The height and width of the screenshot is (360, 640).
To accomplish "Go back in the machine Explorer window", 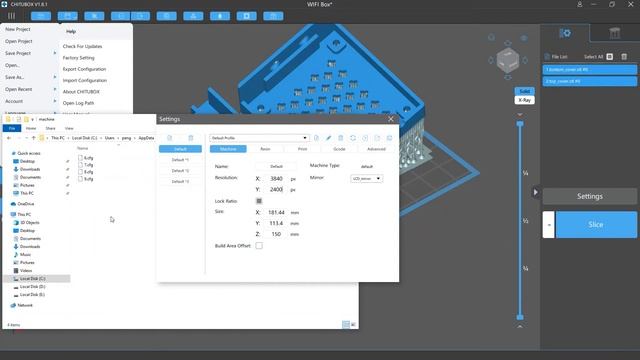I will click(9, 138).
